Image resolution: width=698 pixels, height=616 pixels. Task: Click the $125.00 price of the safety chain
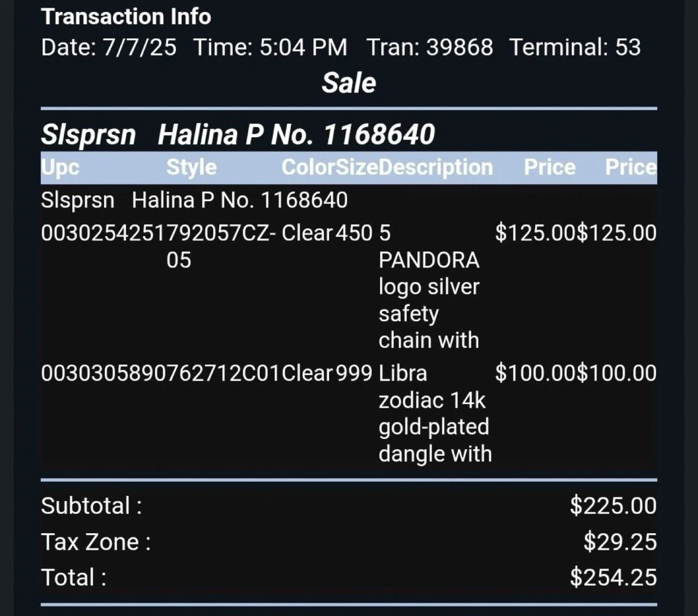point(536,233)
